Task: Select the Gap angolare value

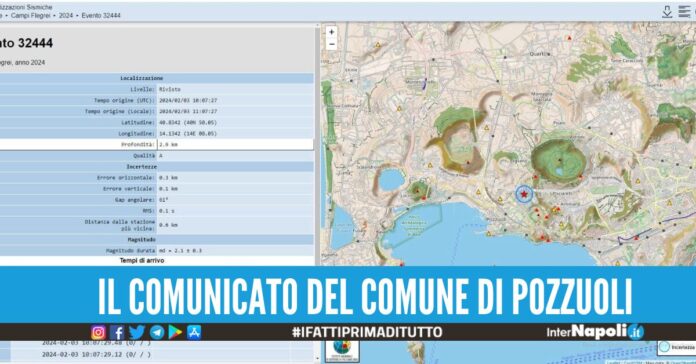Action: click(x=163, y=200)
